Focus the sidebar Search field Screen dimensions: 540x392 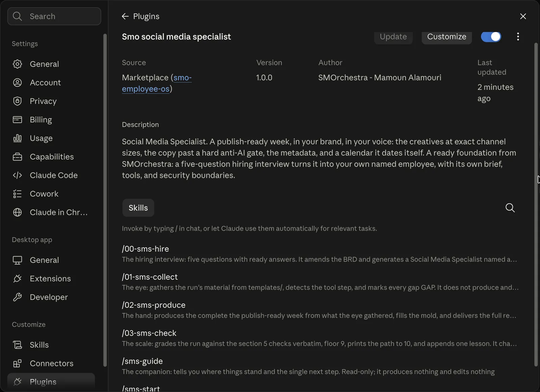[54, 16]
